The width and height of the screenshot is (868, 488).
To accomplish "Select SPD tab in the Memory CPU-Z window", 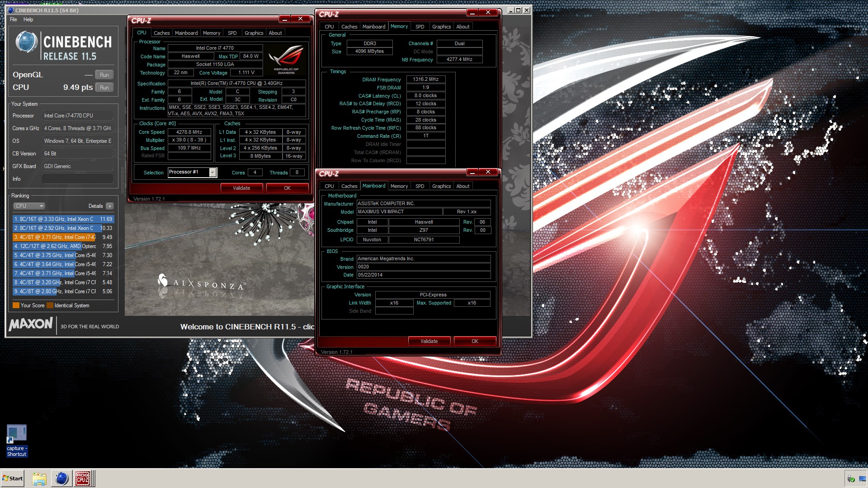I will point(420,27).
